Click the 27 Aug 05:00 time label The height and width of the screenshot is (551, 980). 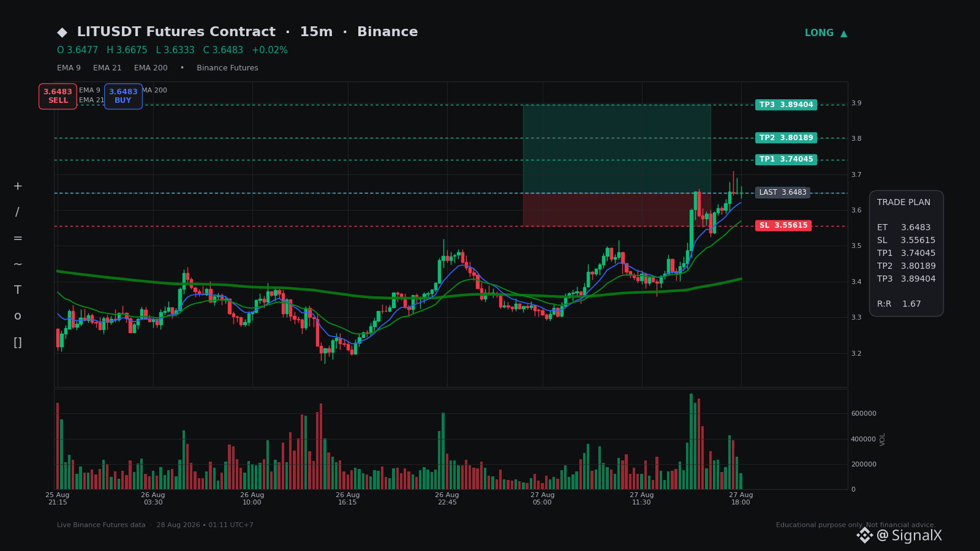[x=543, y=499]
